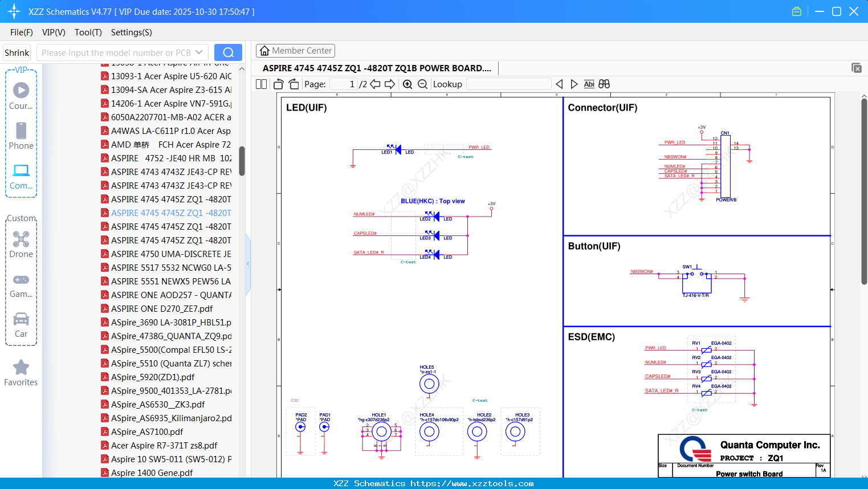Image resolution: width=868 pixels, height=489 pixels.
Task: Find next lookup match
Action: click(574, 84)
